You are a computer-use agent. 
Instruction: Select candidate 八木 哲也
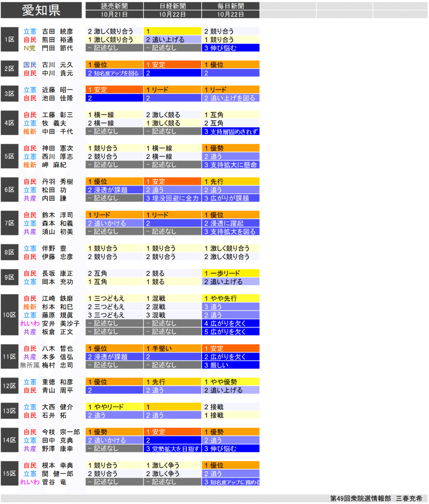coord(57,349)
